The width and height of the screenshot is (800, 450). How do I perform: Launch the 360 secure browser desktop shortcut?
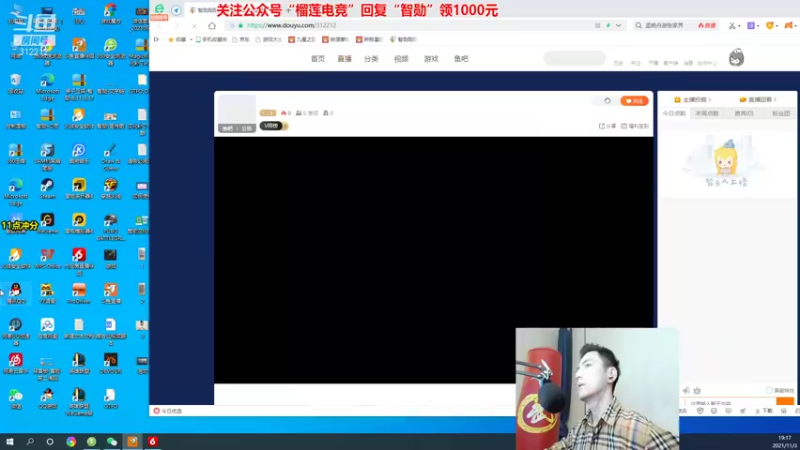pyautogui.click(x=110, y=52)
